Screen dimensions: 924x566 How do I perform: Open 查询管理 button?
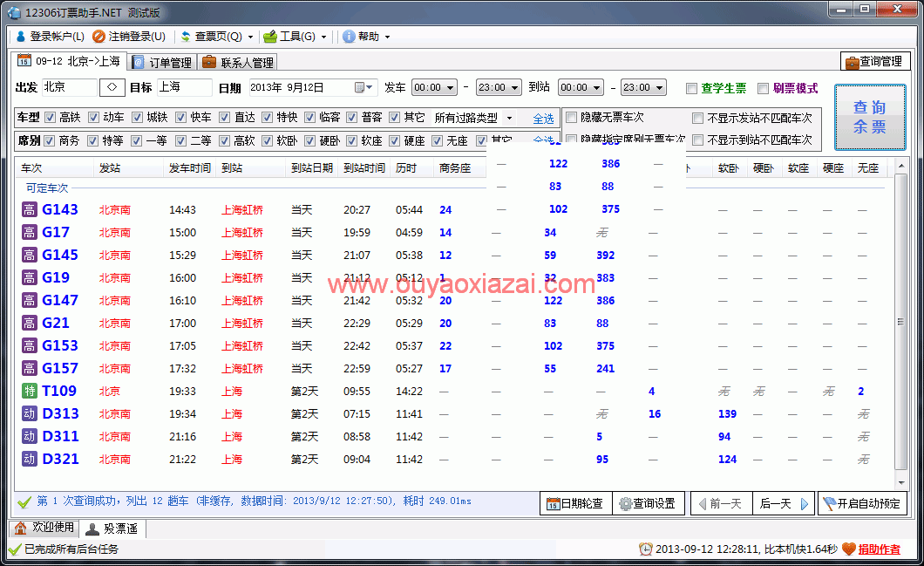coord(875,61)
